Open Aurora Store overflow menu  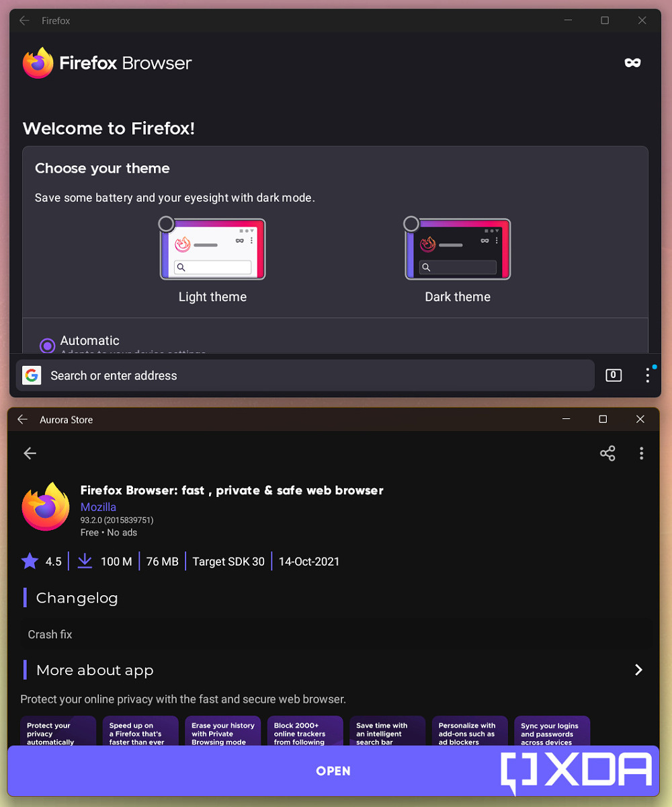click(642, 453)
